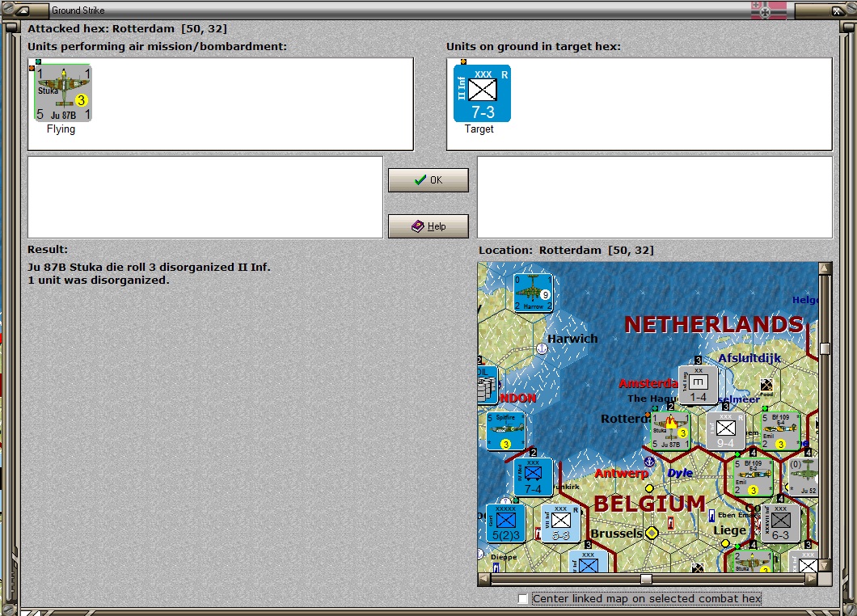The height and width of the screenshot is (616, 857).
Task: Click 'Ju 87B Stuka die roll 3' result line
Action: [149, 268]
